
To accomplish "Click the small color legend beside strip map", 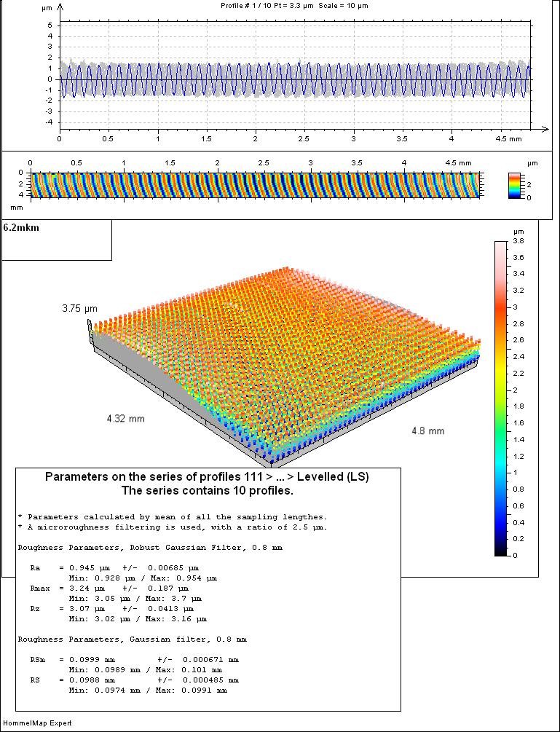I will (516, 185).
